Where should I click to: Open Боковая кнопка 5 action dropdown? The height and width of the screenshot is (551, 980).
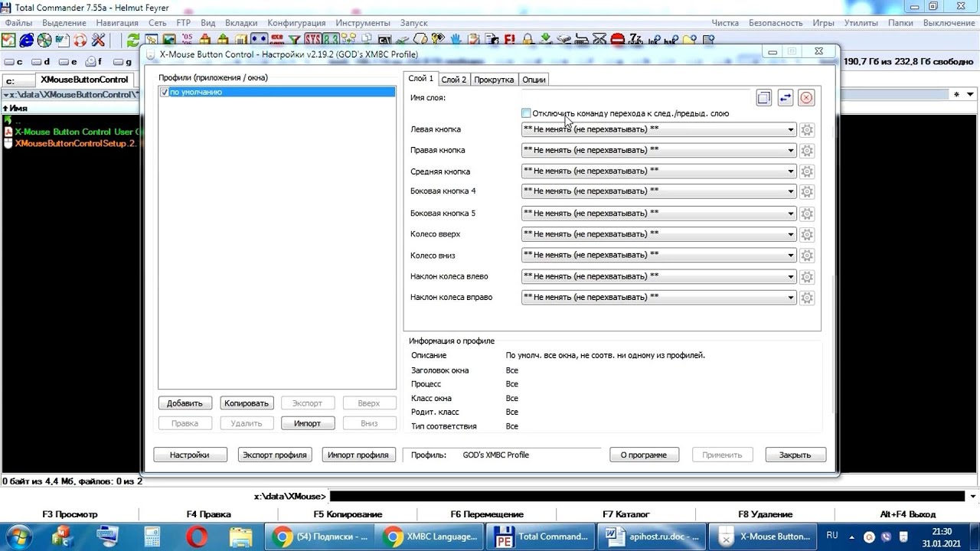click(x=658, y=213)
